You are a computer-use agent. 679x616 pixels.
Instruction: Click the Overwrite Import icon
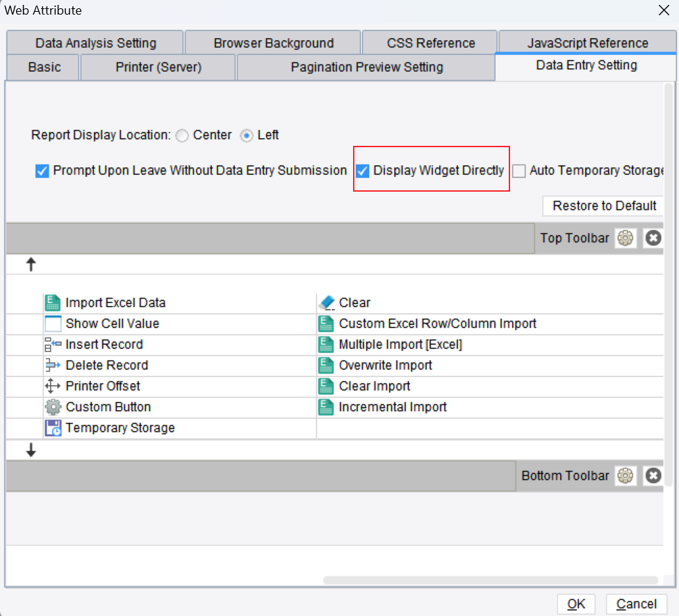coord(326,365)
